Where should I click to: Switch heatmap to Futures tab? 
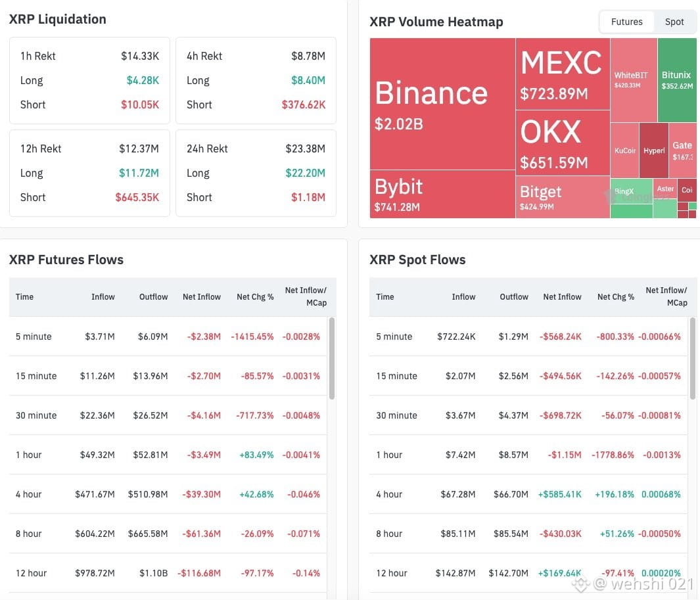626,22
